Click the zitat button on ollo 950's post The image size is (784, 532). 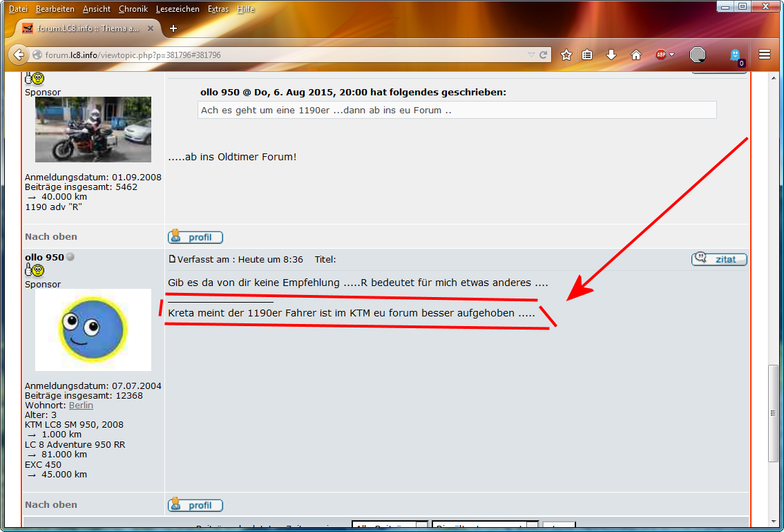719,259
